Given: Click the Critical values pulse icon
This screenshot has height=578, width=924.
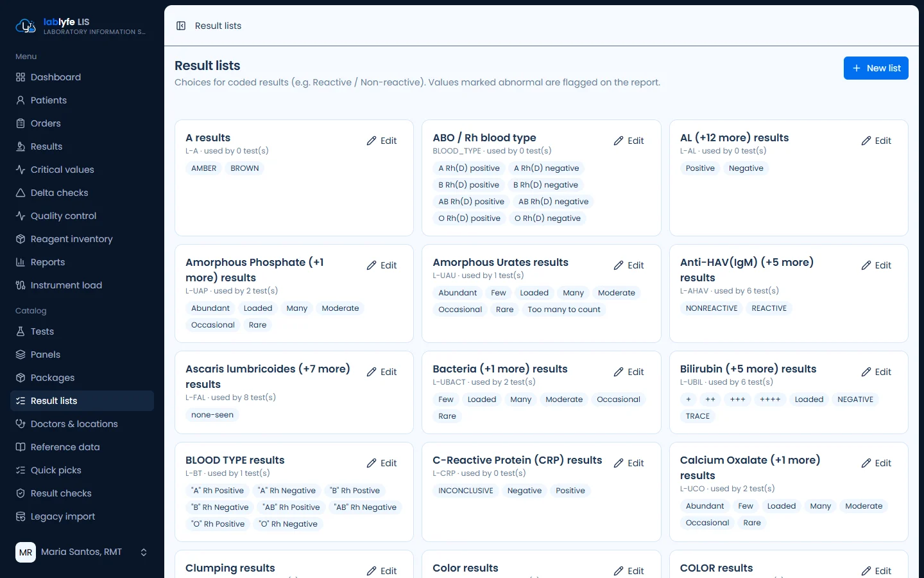Looking at the screenshot, I should (21, 170).
